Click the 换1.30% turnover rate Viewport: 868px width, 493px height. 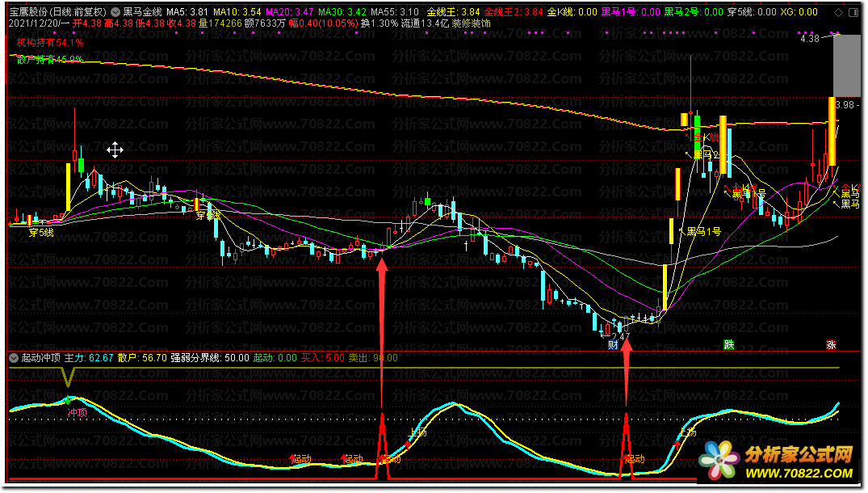click(x=379, y=23)
